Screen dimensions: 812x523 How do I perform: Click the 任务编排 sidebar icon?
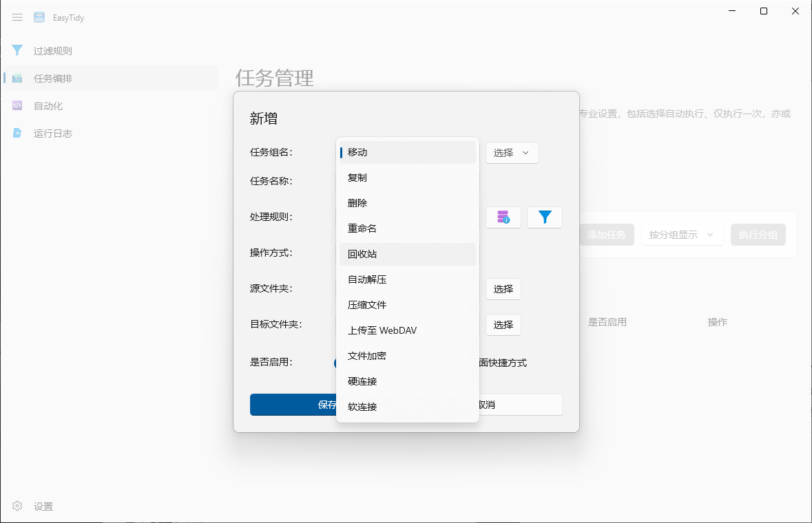[17, 78]
